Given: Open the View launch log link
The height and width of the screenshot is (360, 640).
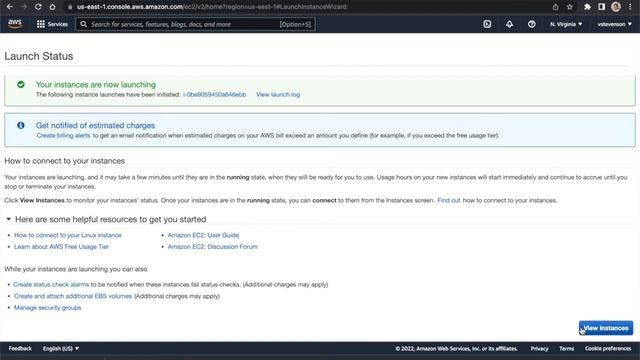Looking at the screenshot, I should click(278, 94).
